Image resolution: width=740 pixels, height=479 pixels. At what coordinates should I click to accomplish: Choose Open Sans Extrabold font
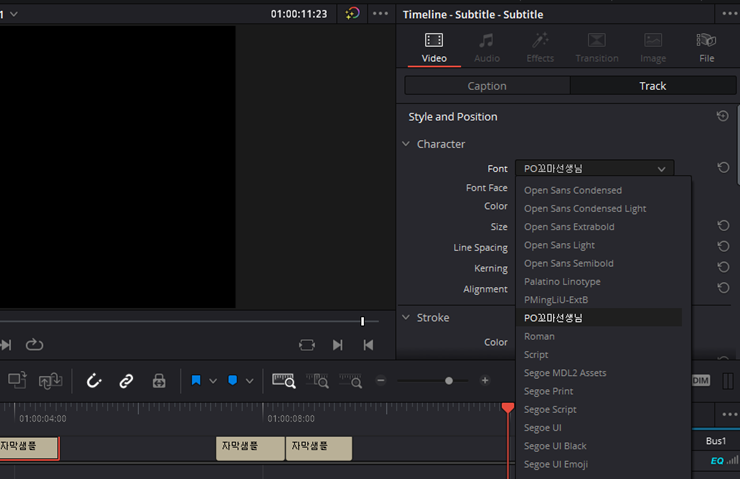(x=599, y=227)
